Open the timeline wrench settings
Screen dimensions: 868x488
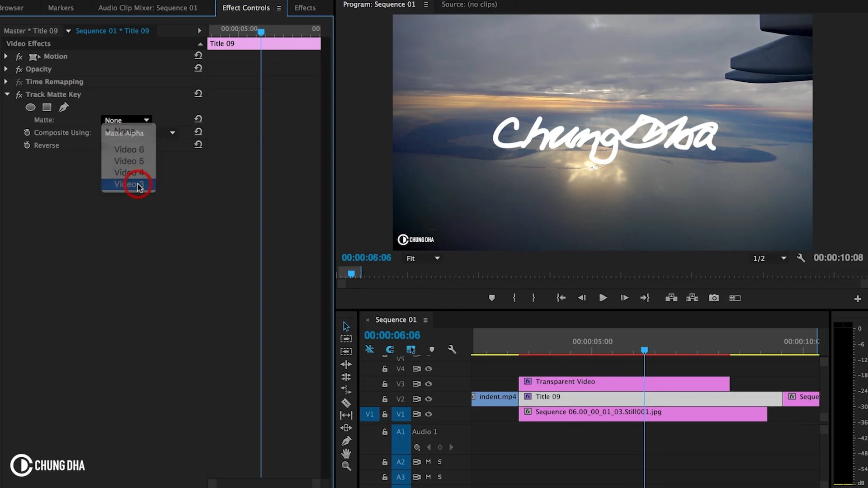click(x=452, y=349)
